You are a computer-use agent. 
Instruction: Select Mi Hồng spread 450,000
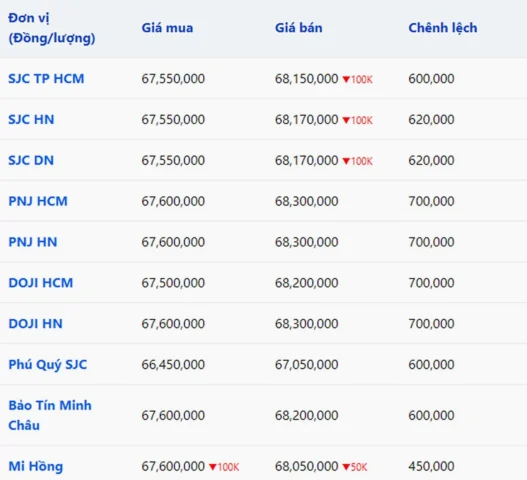pos(432,467)
